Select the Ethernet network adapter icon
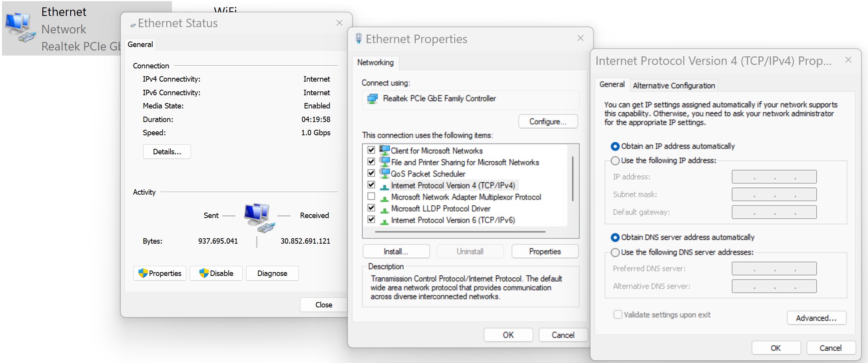 click(20, 28)
